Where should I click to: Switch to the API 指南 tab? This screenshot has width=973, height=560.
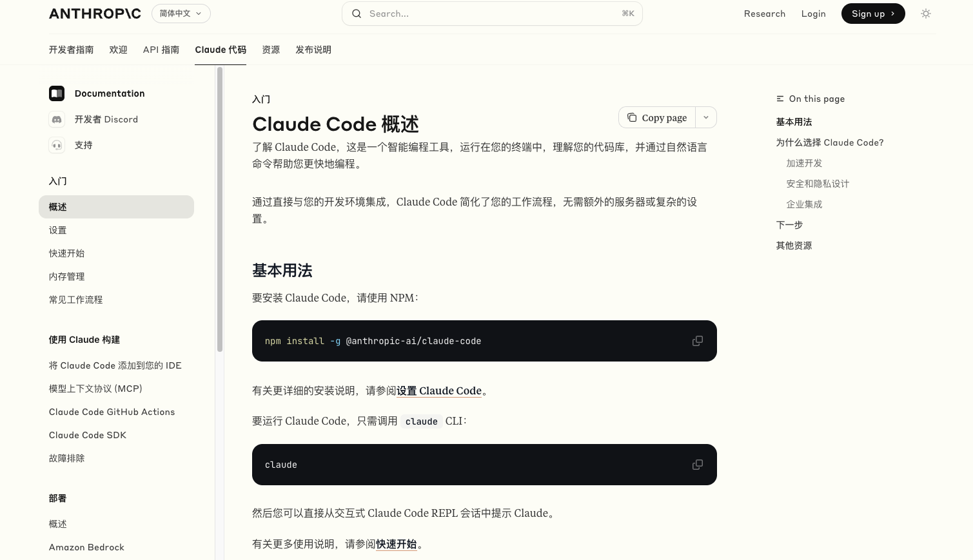161,50
